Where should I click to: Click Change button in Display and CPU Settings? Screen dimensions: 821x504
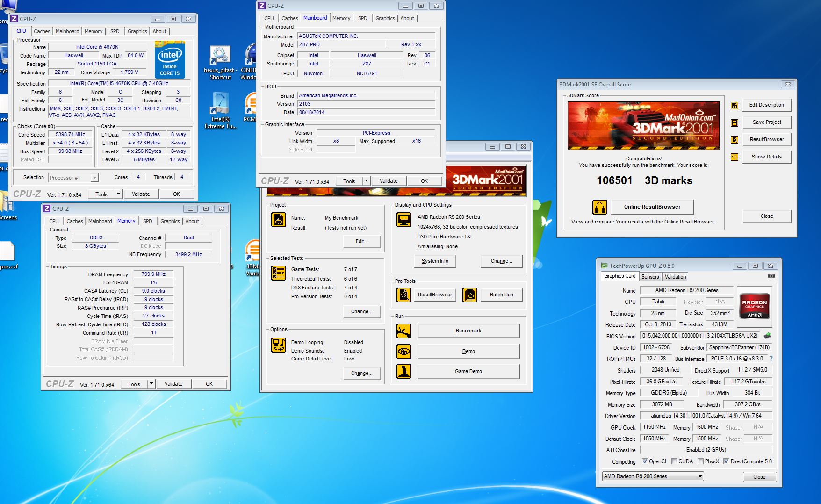pyautogui.click(x=502, y=261)
